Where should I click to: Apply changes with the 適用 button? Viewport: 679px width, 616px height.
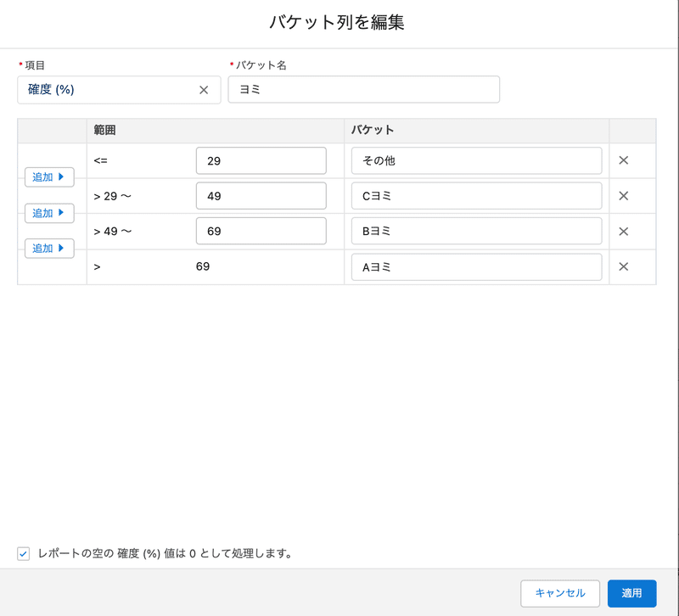pyautogui.click(x=631, y=593)
